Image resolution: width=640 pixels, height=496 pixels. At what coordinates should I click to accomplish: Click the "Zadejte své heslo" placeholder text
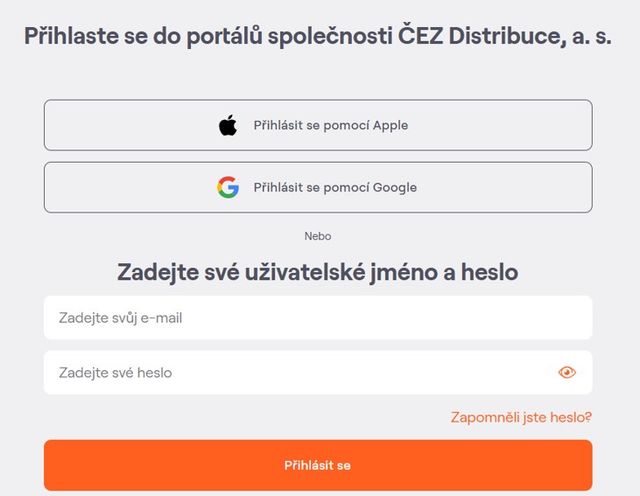pos(116,373)
